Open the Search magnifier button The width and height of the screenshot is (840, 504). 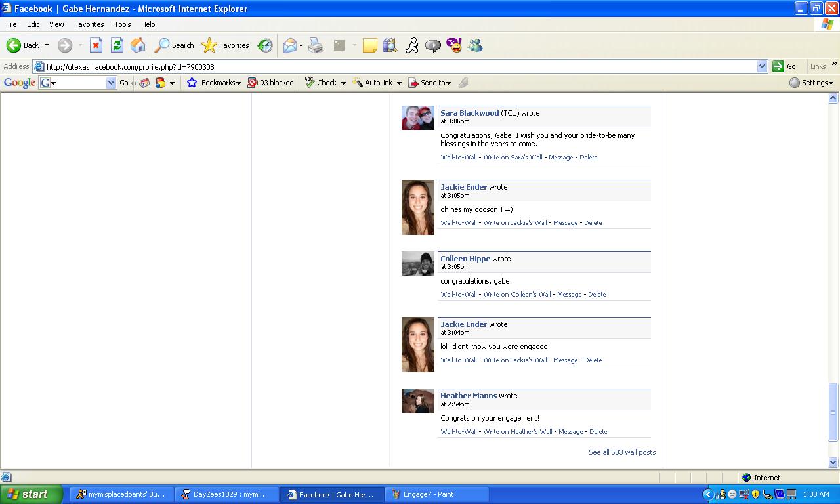pyautogui.click(x=174, y=45)
